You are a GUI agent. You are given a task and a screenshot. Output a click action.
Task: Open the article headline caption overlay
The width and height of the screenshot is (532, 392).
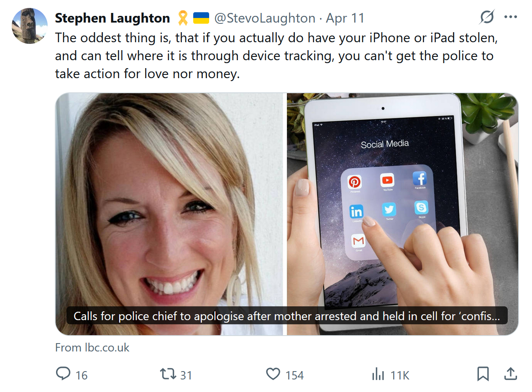287,316
